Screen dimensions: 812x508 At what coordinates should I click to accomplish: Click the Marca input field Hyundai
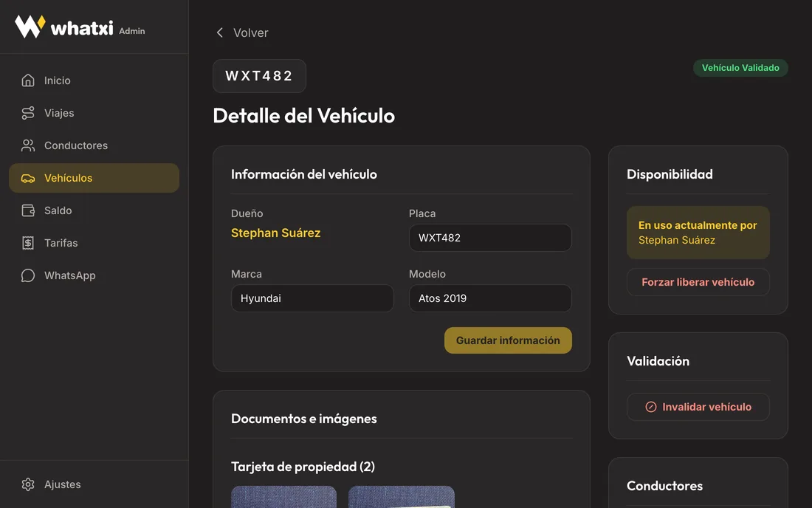(312, 298)
